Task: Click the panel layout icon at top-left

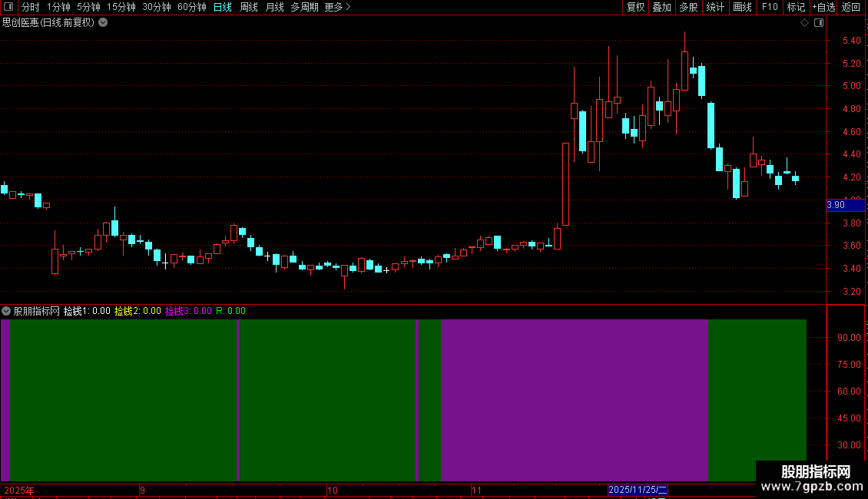Action: [8, 7]
